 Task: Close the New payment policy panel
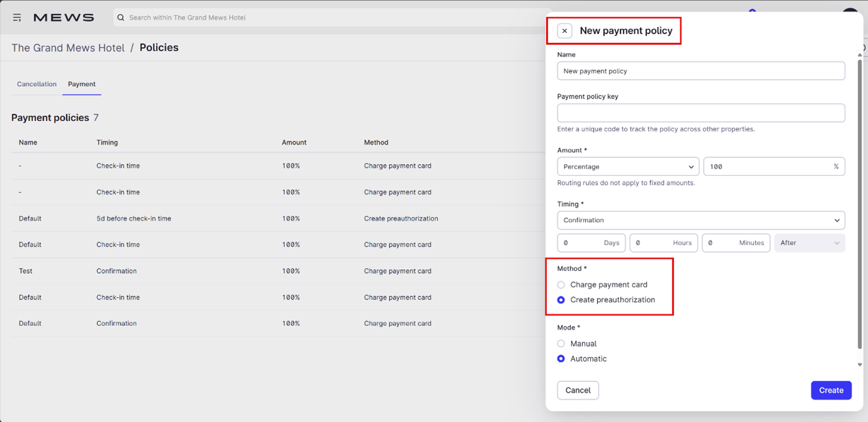[x=564, y=31]
